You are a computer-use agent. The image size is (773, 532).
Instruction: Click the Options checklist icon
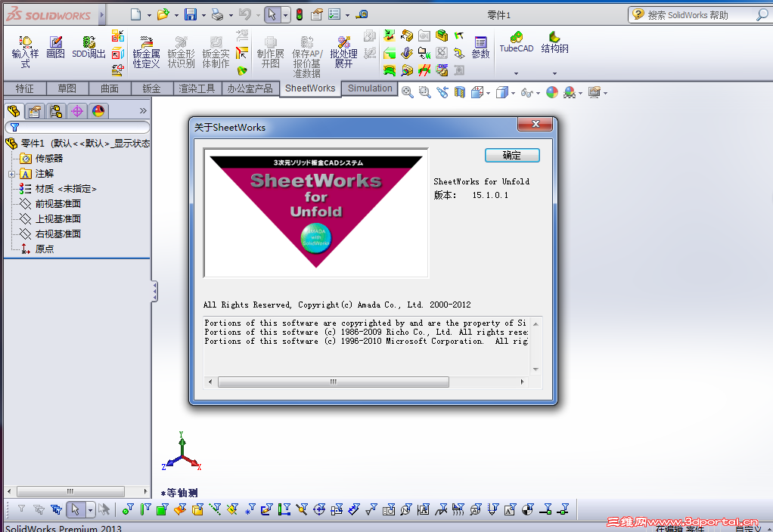coord(334,14)
